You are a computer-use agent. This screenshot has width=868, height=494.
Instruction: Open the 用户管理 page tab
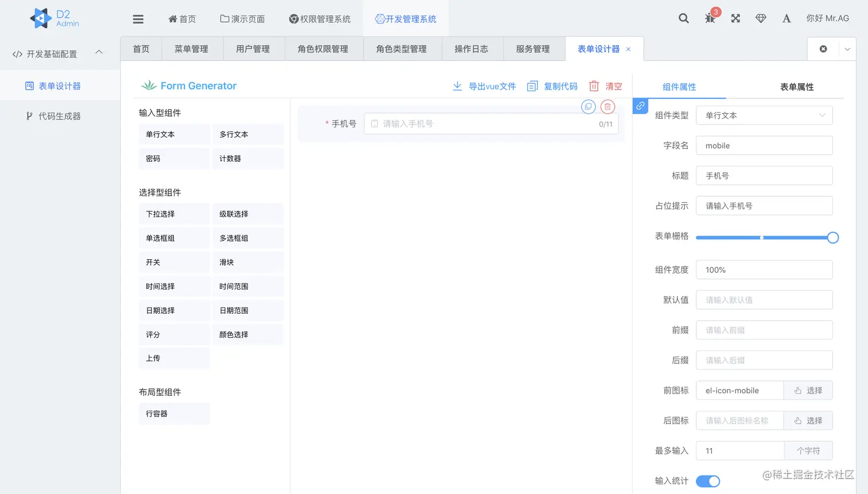[x=253, y=49]
